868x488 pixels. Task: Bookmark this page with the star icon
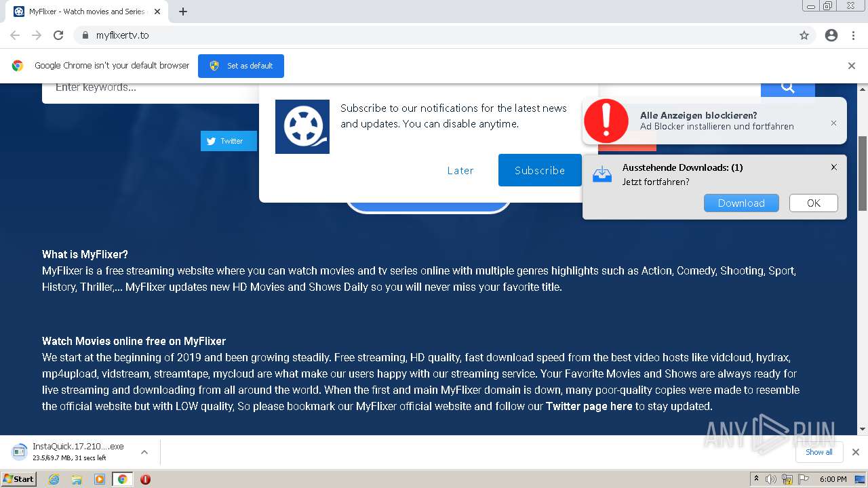click(x=804, y=35)
